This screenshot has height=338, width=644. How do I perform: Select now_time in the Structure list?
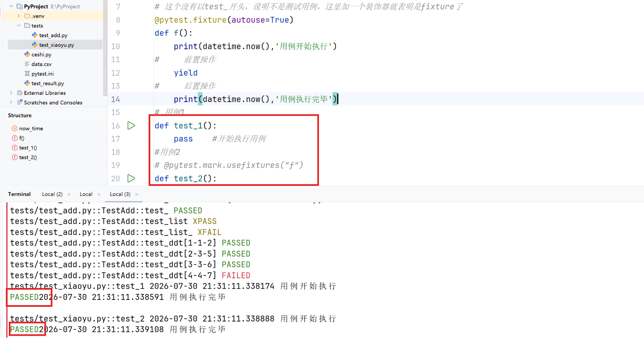tap(31, 129)
